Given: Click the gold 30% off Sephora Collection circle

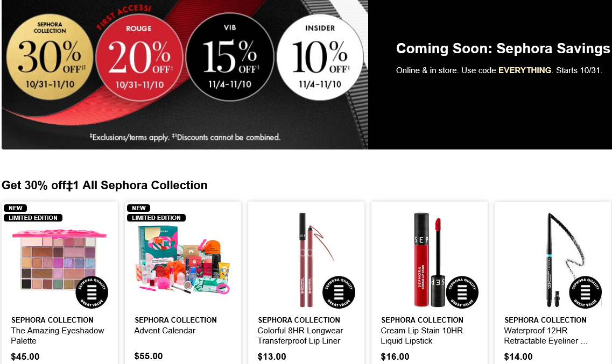Looking at the screenshot, I should [x=50, y=57].
